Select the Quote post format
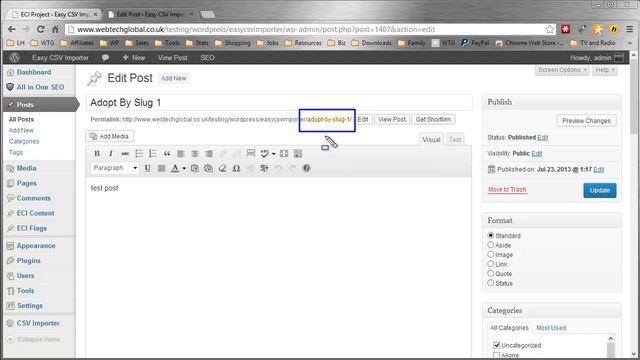 491,273
